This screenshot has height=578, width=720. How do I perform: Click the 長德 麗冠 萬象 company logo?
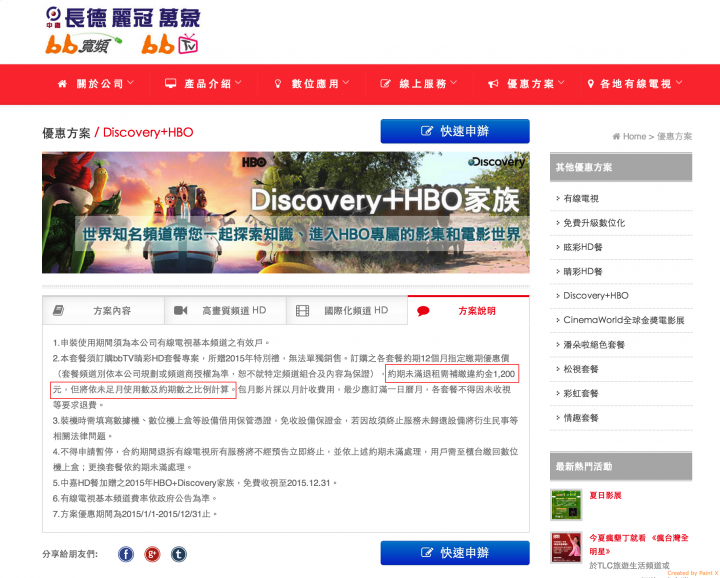(x=123, y=17)
